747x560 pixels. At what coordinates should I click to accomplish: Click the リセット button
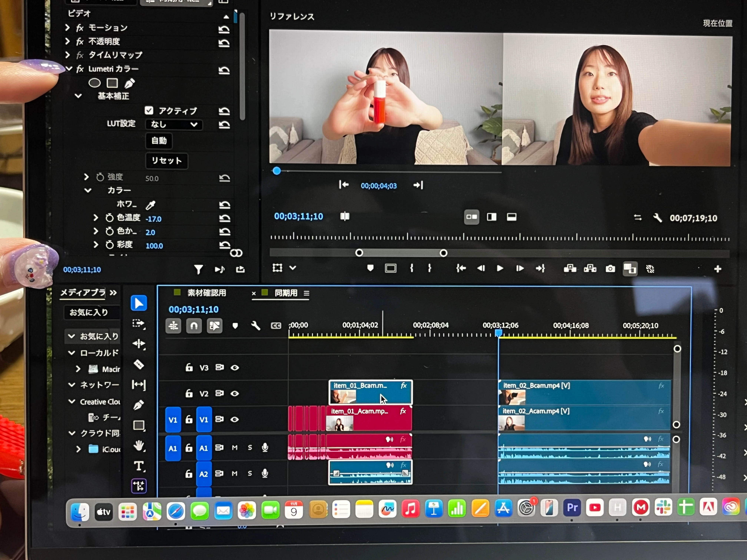point(167,161)
